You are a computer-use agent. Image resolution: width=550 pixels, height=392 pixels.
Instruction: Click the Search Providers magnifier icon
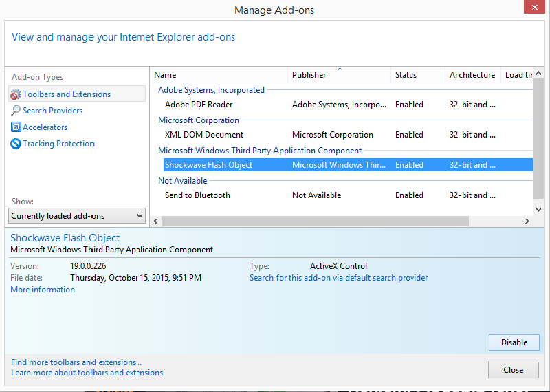(16, 111)
